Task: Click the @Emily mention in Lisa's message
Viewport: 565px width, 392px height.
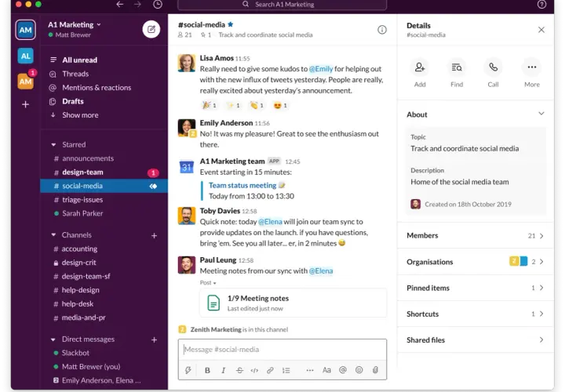Action: [321, 69]
